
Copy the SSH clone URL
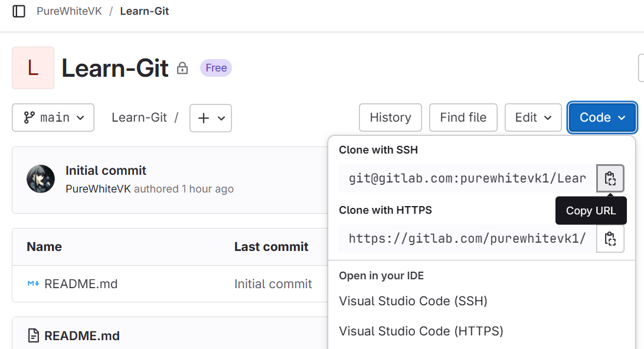[x=610, y=178]
